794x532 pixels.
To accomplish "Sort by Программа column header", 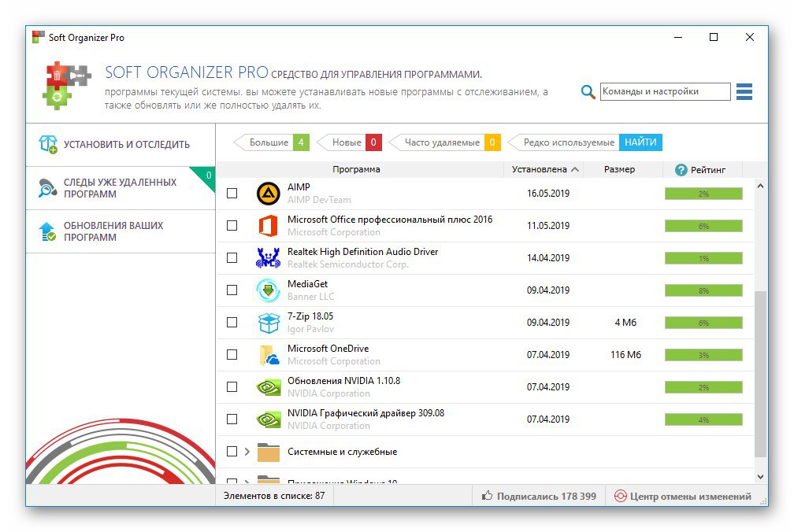I will click(356, 169).
